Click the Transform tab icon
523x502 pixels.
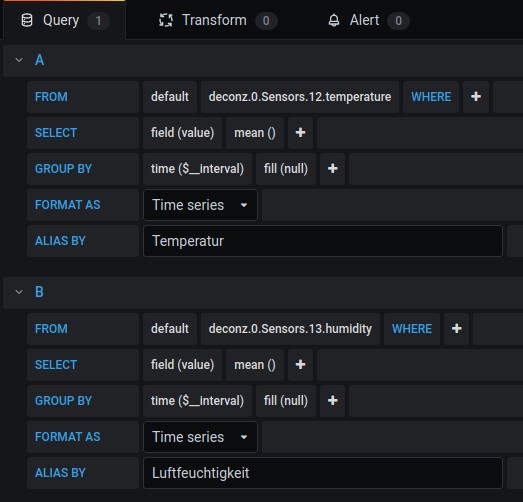(166, 20)
